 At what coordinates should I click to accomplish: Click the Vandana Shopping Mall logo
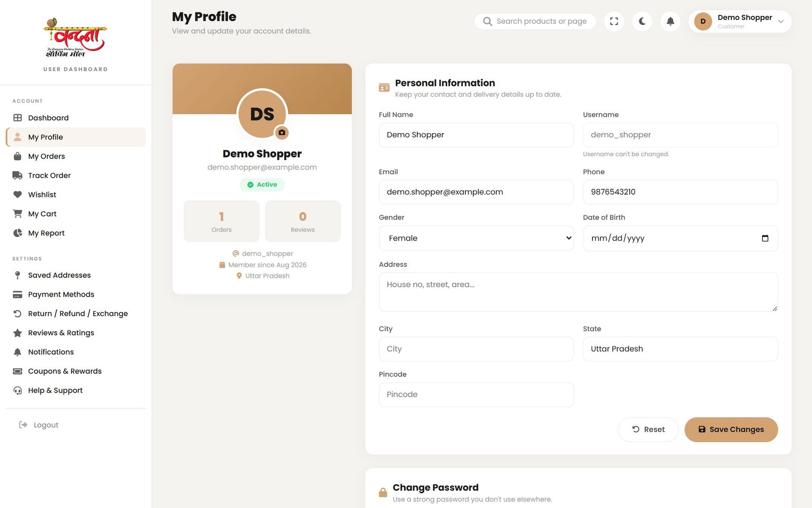tap(76, 38)
